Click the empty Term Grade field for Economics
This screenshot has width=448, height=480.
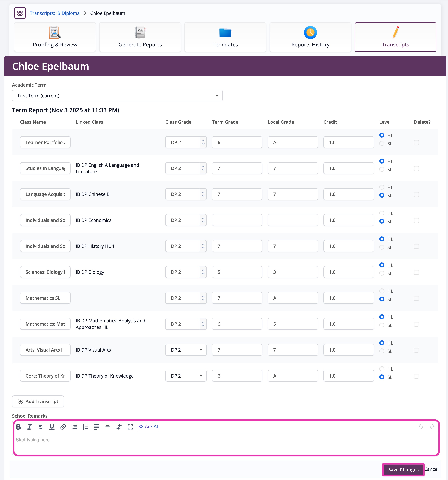[237, 220]
